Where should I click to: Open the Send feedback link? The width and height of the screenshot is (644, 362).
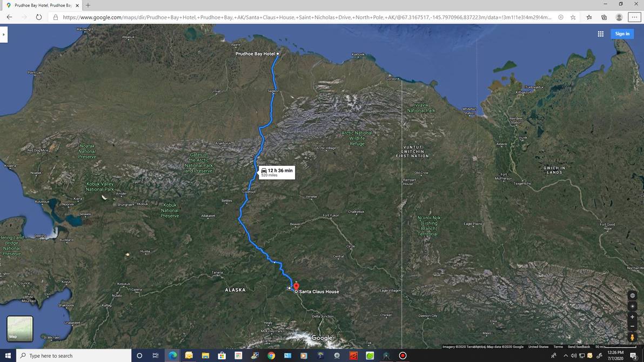click(579, 347)
